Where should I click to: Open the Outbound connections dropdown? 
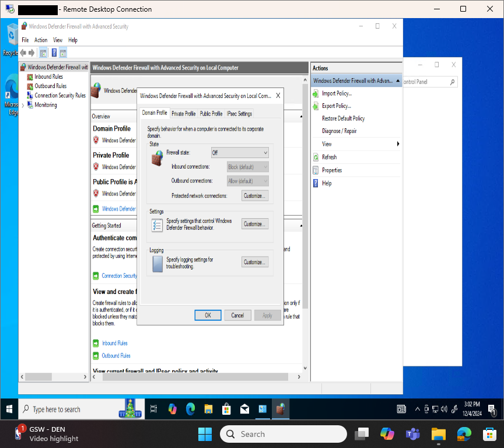click(247, 181)
